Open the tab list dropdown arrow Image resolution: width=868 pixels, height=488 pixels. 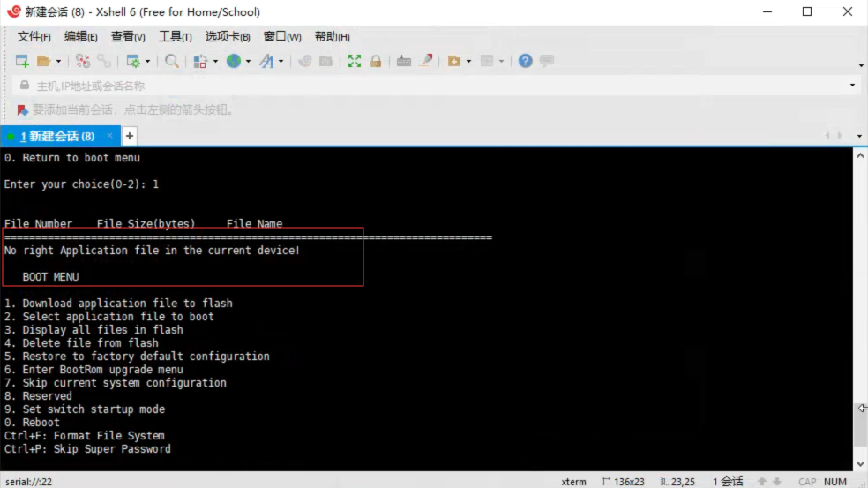coord(859,136)
